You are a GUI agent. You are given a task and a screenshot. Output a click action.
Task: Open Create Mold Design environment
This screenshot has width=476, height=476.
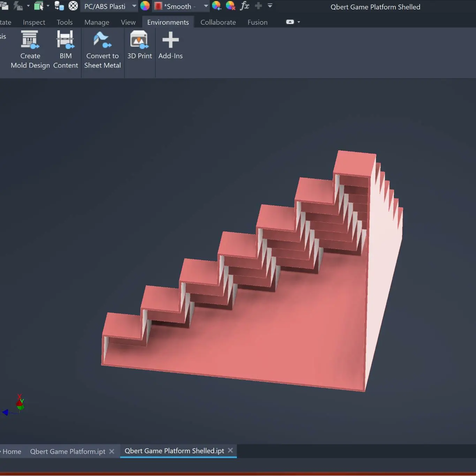(x=30, y=50)
